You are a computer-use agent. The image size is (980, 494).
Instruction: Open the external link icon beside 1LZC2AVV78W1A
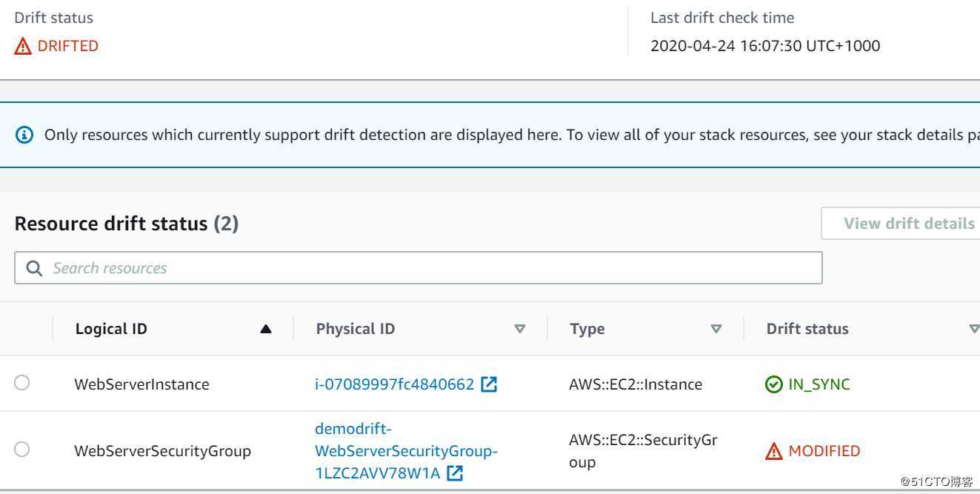tap(455, 473)
